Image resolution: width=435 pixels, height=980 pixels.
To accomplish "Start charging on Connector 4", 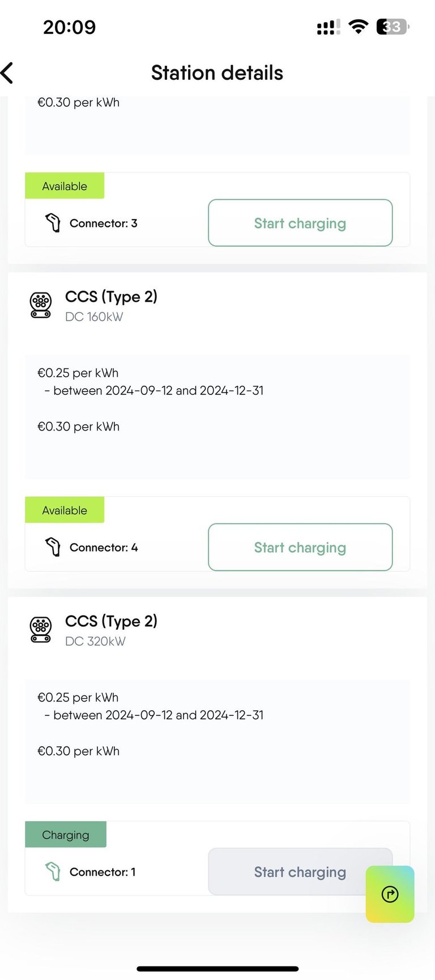I will coord(300,547).
